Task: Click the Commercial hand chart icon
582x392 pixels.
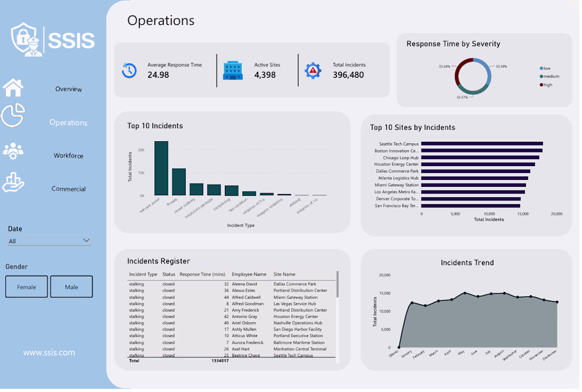Action: (13, 183)
